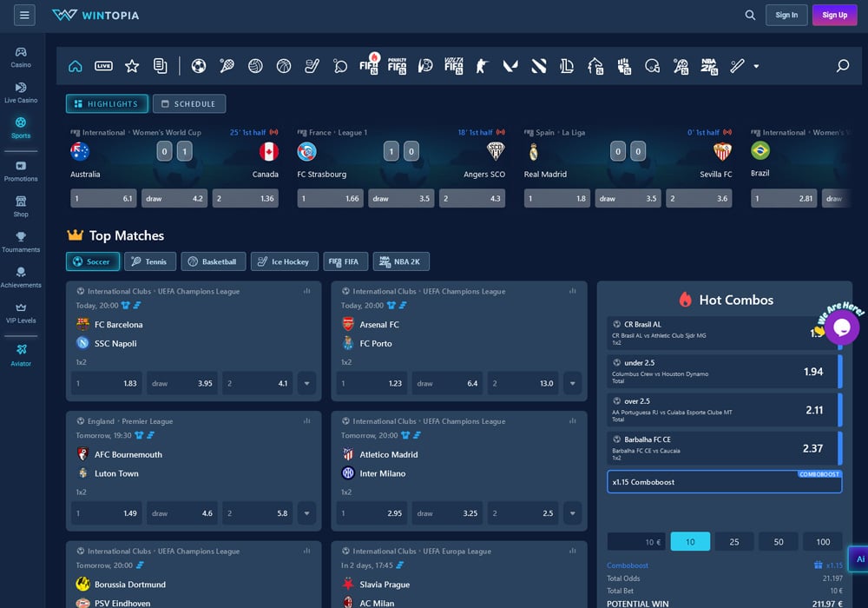Image resolution: width=868 pixels, height=608 pixels.
Task: Switch to the Highlights tab
Action: [107, 103]
